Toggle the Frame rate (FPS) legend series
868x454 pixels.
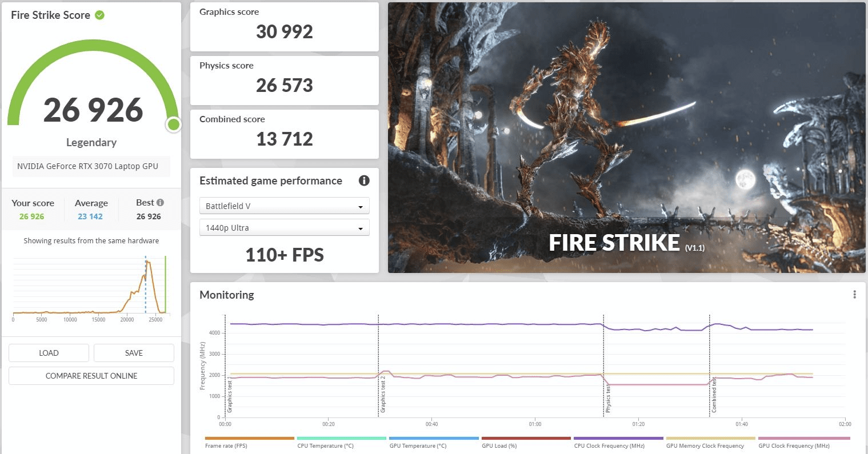[249, 443]
